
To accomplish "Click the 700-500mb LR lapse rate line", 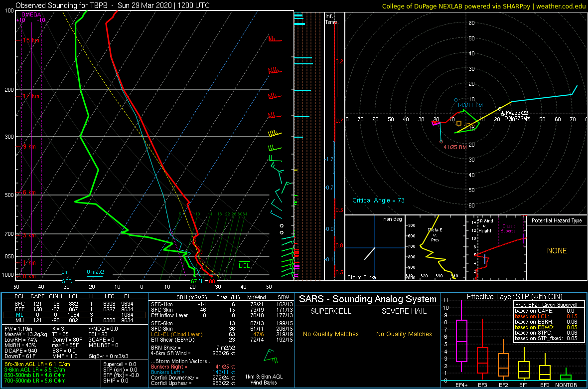I will pos(35,381).
